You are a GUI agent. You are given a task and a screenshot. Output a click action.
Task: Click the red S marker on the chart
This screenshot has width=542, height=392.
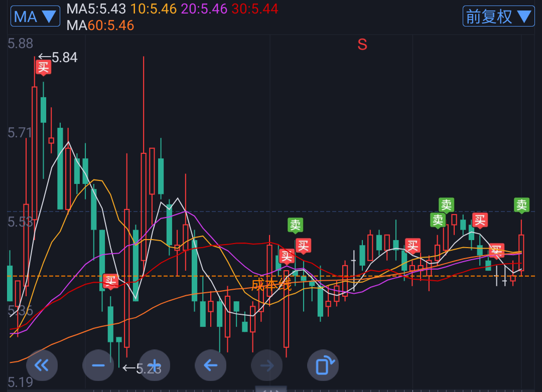[362, 45]
